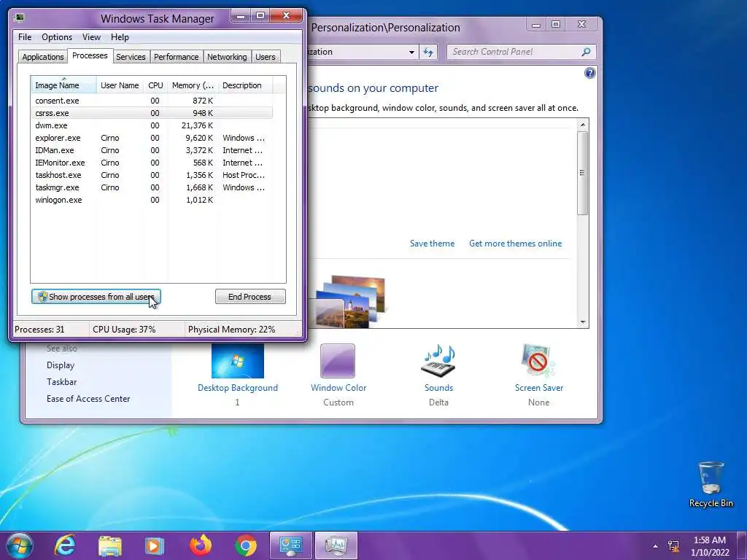Select the csrss.exe process row

(152, 113)
